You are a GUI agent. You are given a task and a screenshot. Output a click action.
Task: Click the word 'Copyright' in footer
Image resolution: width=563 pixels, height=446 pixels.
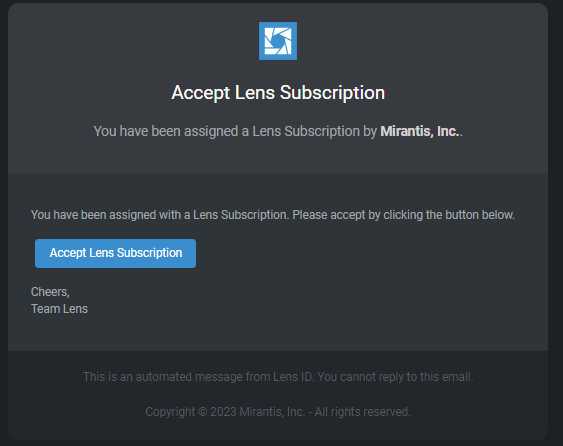(x=170, y=412)
